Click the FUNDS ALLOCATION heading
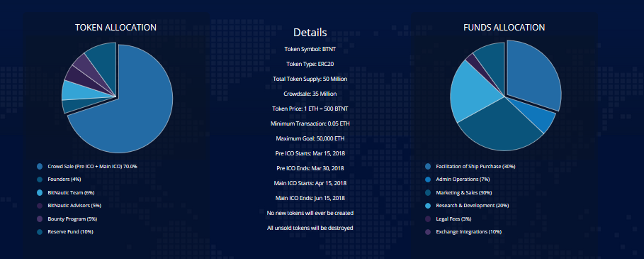 (x=504, y=28)
